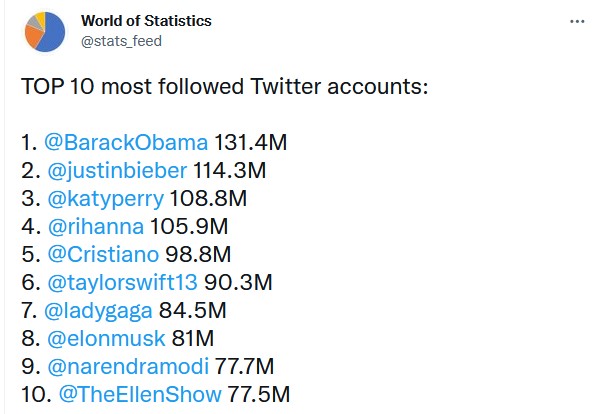Click the 114.3M follower count text
The height and width of the screenshot is (414, 603).
point(230,171)
